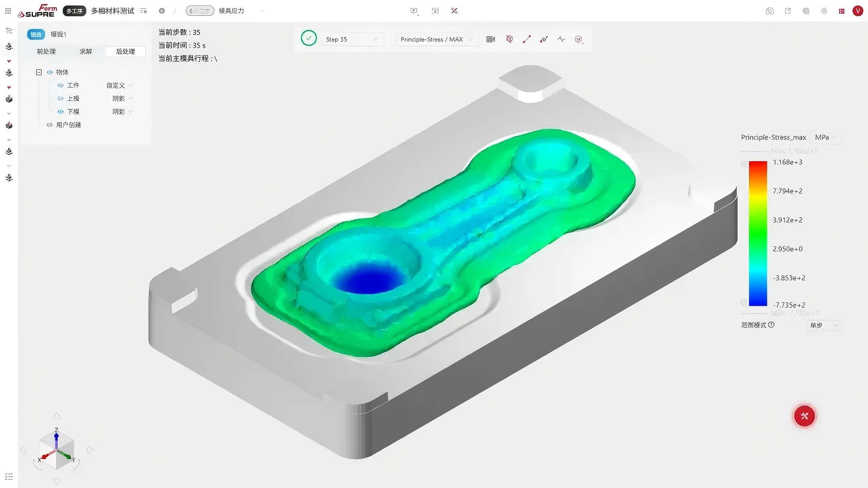The height and width of the screenshot is (488, 868).
Task: Click the user avatar V button
Action: [x=858, y=11]
